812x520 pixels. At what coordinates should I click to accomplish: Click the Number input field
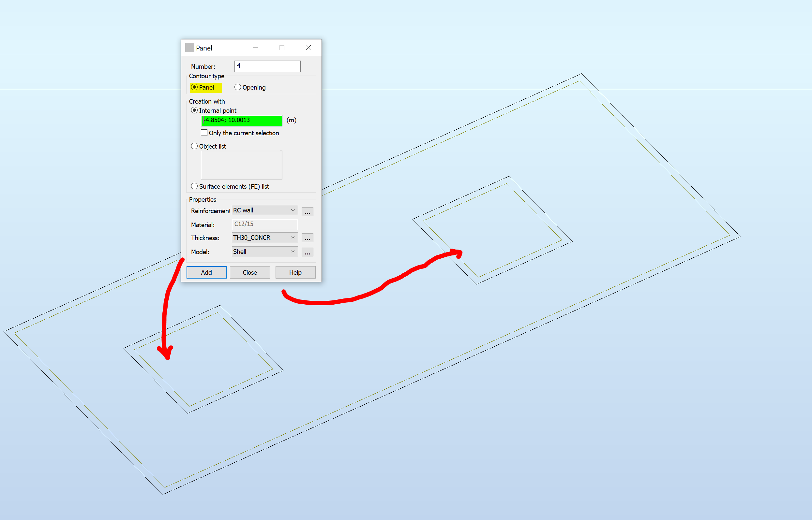[x=267, y=66]
